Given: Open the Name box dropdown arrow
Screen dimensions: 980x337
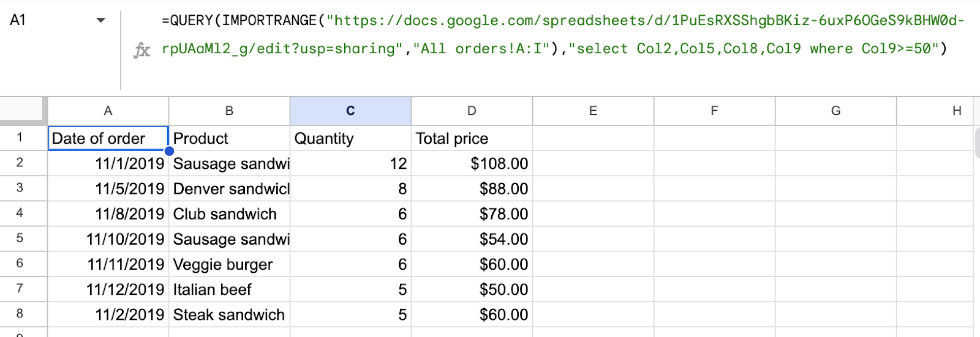Looking at the screenshot, I should pos(101,20).
